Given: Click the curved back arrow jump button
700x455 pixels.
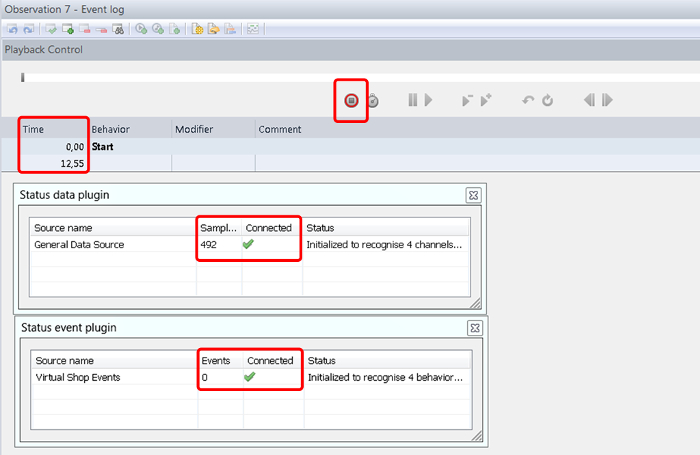Looking at the screenshot, I should [x=528, y=100].
